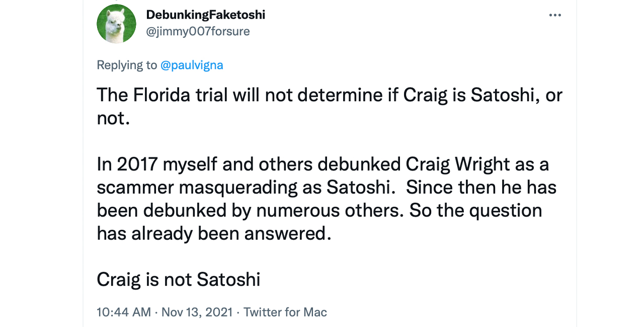Open the Twitter for Mac source link

(x=285, y=312)
